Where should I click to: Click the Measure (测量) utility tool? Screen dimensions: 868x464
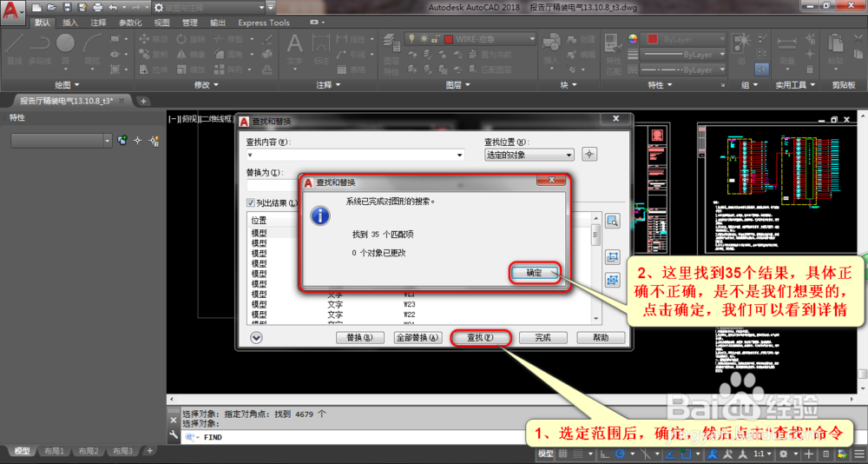[786, 50]
